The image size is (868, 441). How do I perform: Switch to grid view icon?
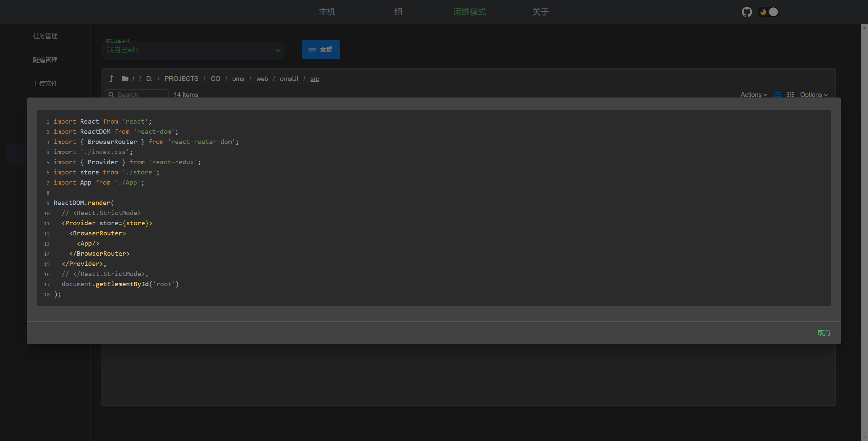pyautogui.click(x=790, y=94)
